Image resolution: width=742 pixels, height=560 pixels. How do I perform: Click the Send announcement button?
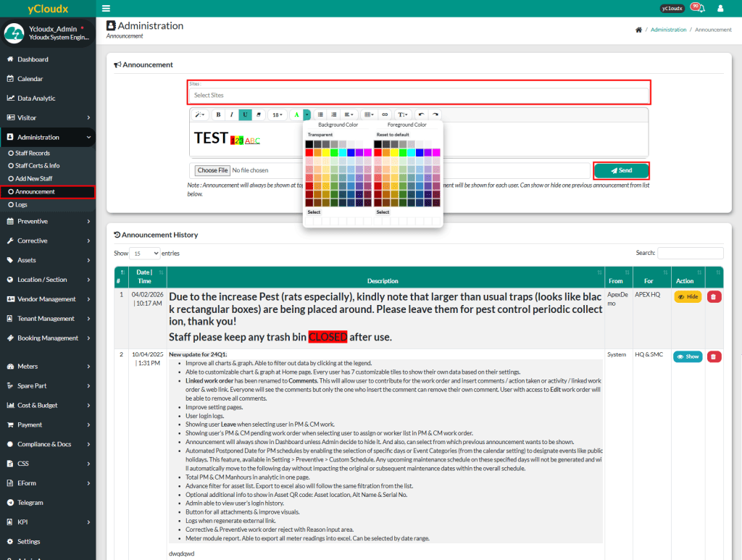click(621, 170)
